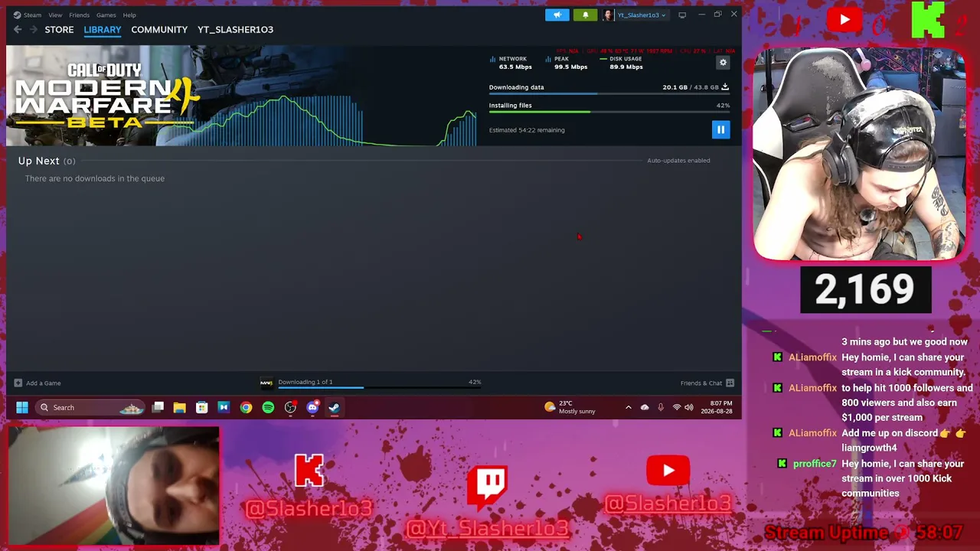Open the View menu
The width and height of the screenshot is (980, 551).
[x=55, y=15]
